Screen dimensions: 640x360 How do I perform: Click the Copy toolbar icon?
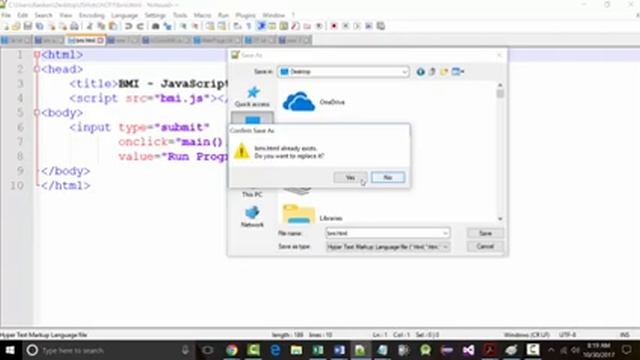(x=101, y=26)
